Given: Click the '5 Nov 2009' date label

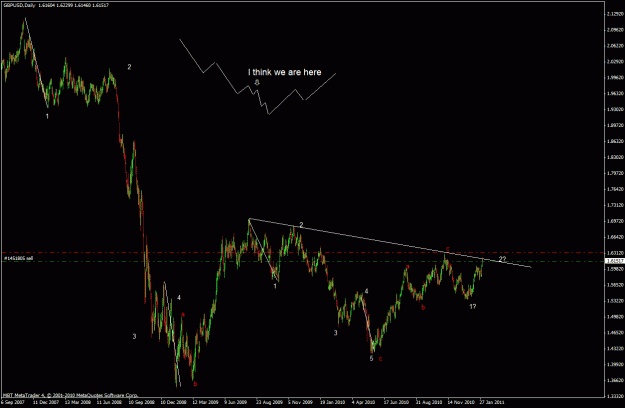Looking at the screenshot, I should [301, 402].
